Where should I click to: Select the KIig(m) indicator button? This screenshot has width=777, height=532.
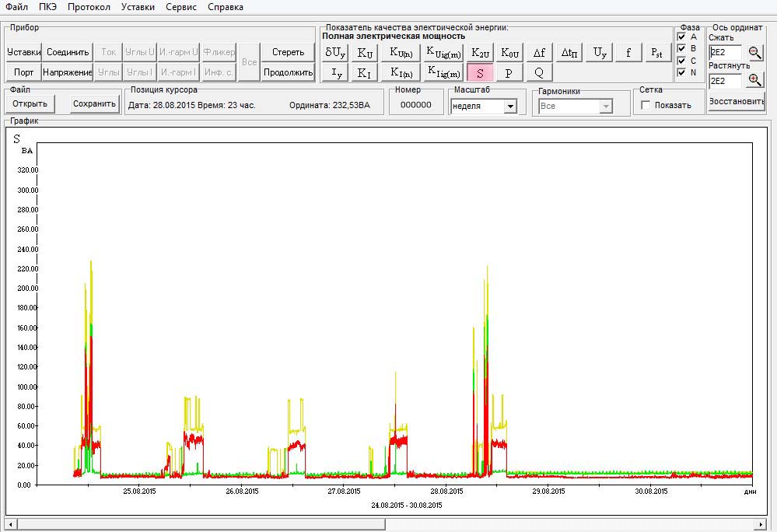443,73
